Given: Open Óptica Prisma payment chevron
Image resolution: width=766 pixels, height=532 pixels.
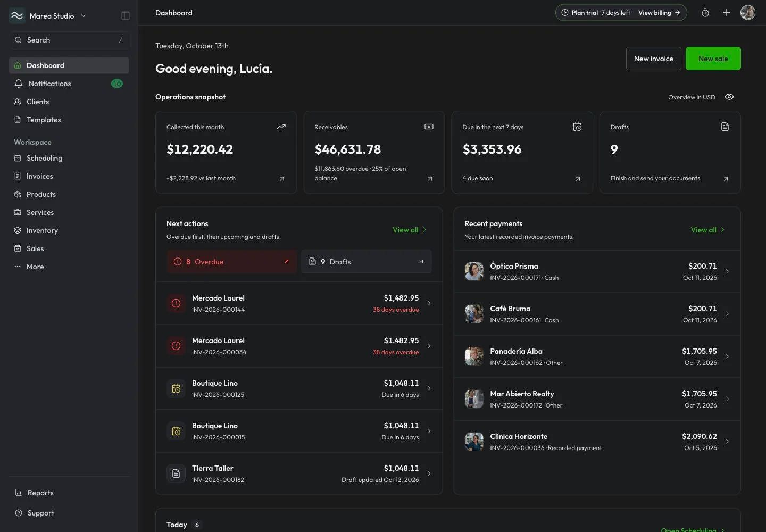Looking at the screenshot, I should pos(727,271).
